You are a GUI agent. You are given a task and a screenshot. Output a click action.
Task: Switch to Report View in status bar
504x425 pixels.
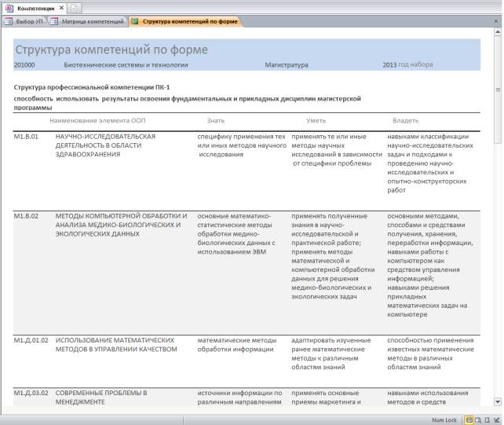click(x=469, y=420)
